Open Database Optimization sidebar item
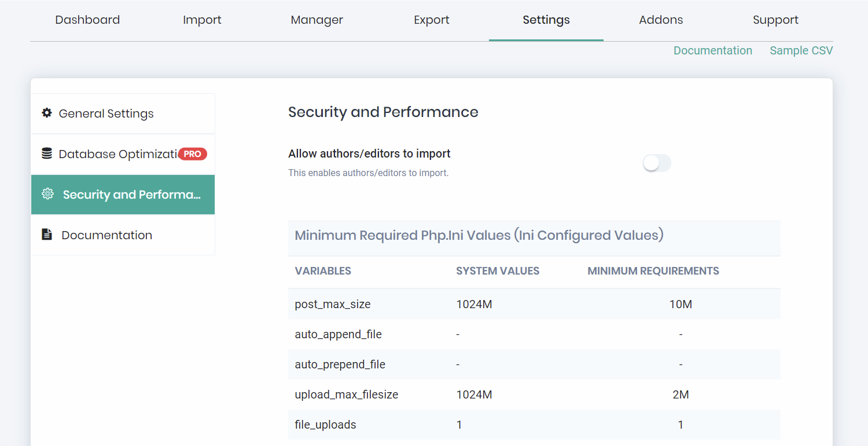Viewport: 868px width, 446px height. [x=117, y=154]
